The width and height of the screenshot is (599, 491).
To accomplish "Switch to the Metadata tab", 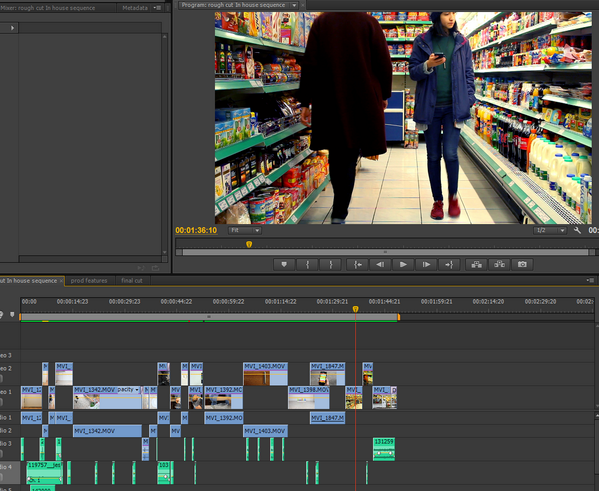I will (134, 8).
